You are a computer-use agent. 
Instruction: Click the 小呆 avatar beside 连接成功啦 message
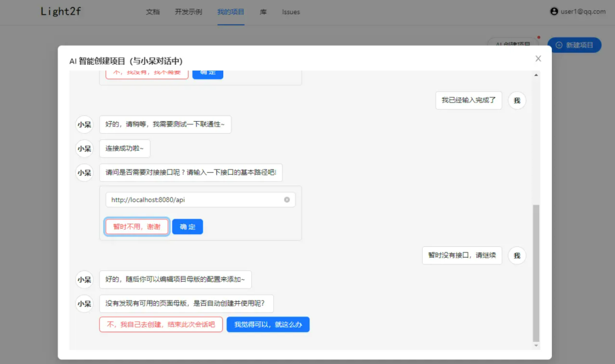(84, 148)
